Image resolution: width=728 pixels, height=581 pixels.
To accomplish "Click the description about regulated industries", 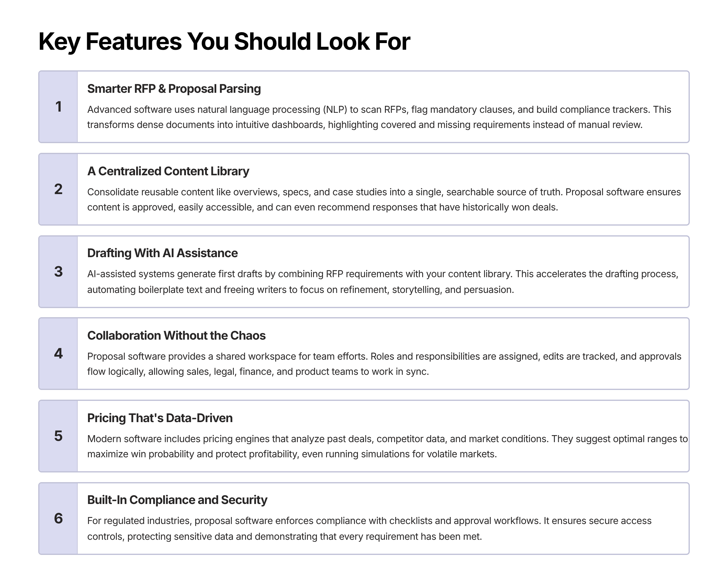I will [369, 529].
